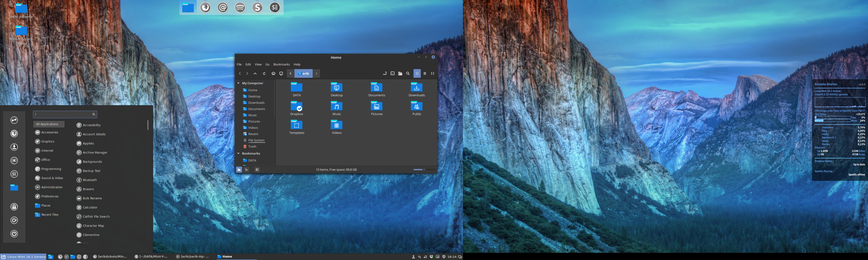Show tree view in sidebar
This screenshot has height=260, width=868.
tap(247, 169)
